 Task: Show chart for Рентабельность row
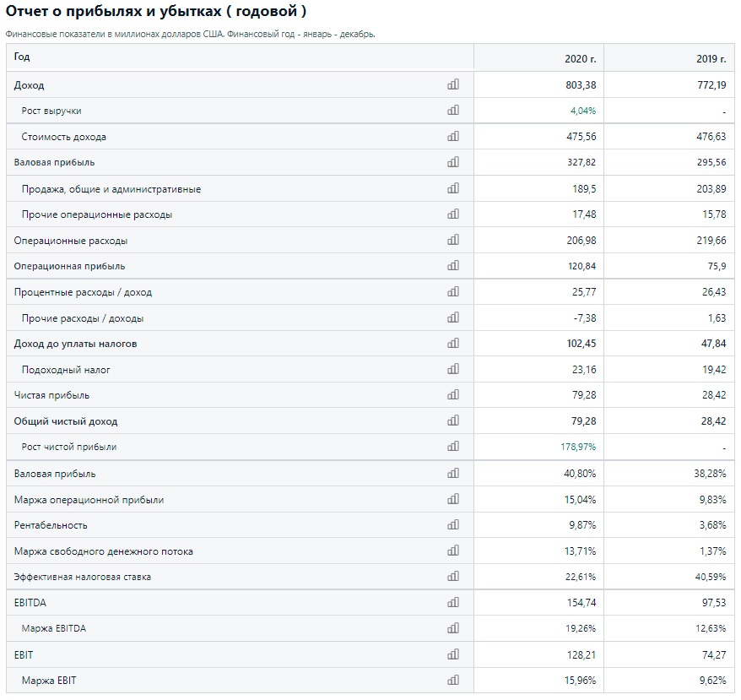point(453,524)
